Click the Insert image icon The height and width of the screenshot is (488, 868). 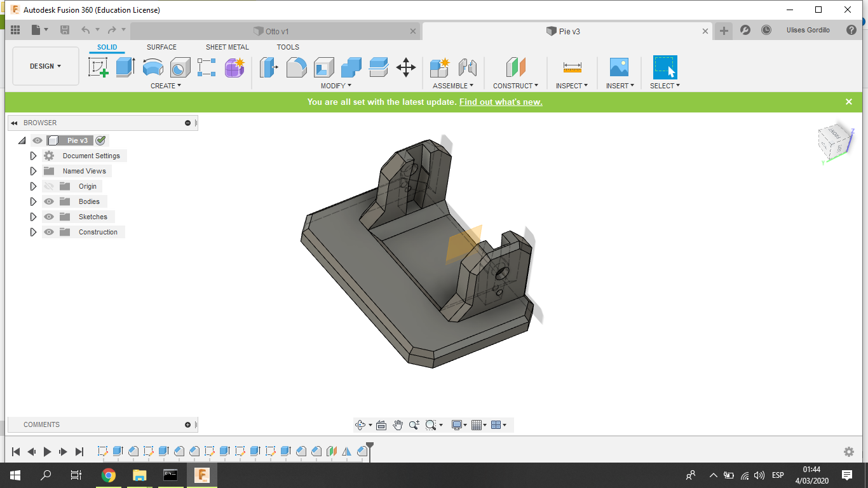[x=619, y=67]
